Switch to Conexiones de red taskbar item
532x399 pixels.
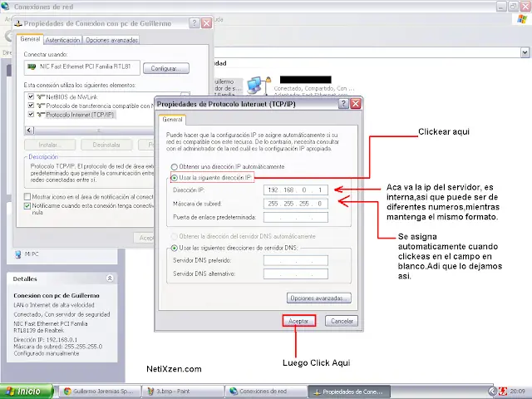(x=266, y=392)
